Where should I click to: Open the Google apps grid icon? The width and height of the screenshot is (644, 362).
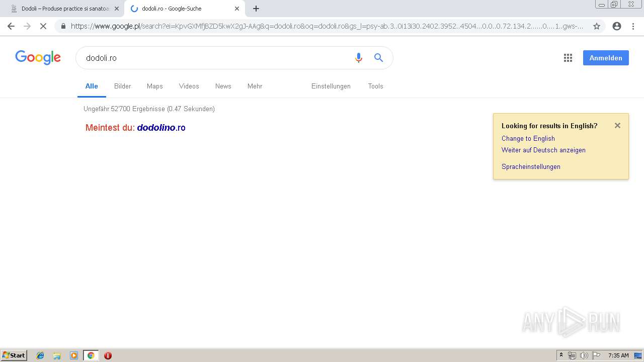pyautogui.click(x=568, y=58)
